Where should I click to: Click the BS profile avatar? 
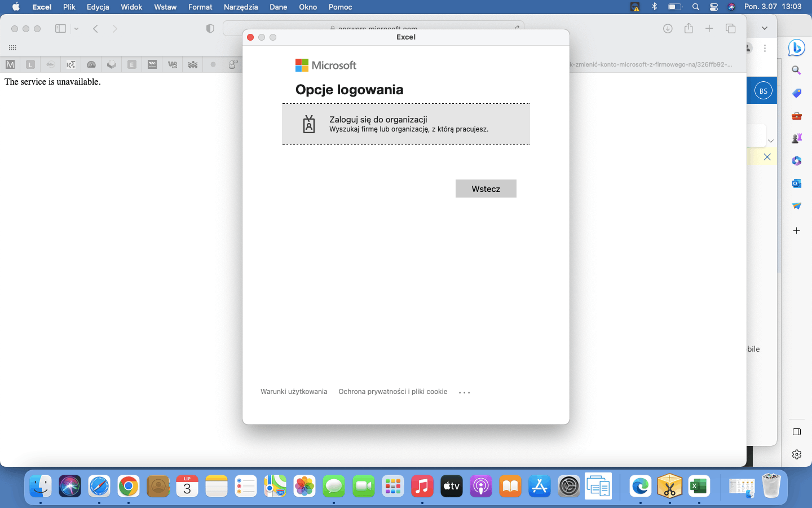tap(763, 91)
